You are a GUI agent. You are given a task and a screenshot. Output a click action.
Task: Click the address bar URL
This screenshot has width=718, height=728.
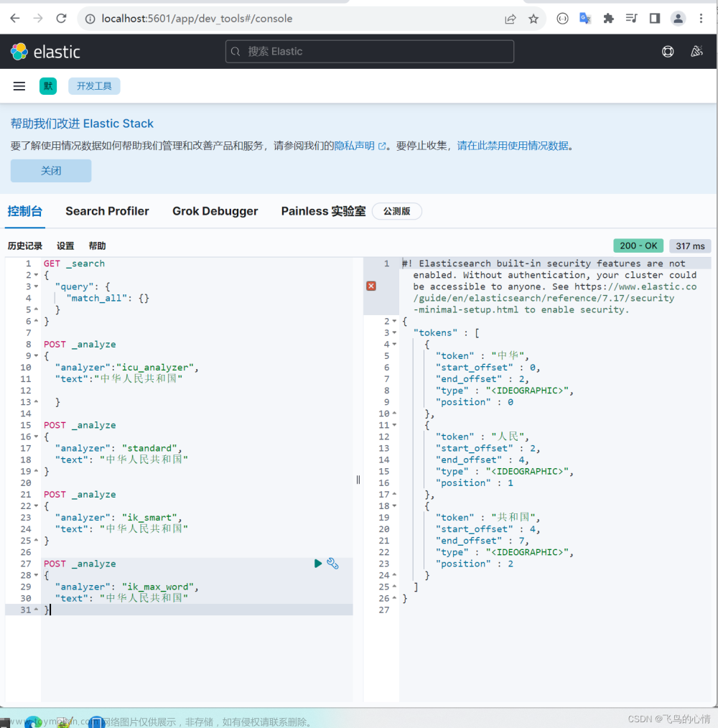tap(197, 19)
